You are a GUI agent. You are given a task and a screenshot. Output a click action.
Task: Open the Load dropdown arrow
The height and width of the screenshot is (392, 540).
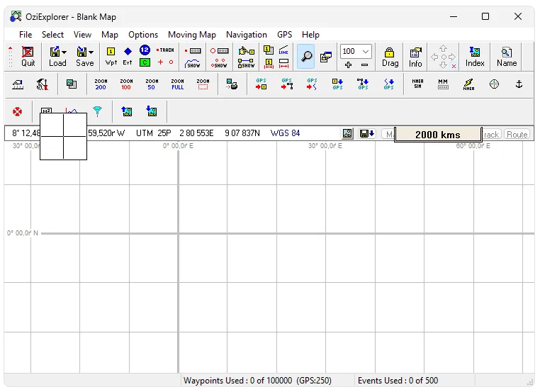[64, 52]
